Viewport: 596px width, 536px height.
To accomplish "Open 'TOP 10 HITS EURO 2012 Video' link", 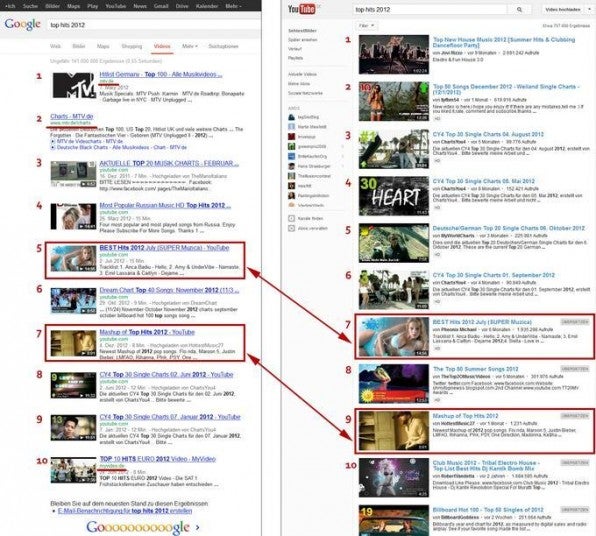I will (x=158, y=459).
